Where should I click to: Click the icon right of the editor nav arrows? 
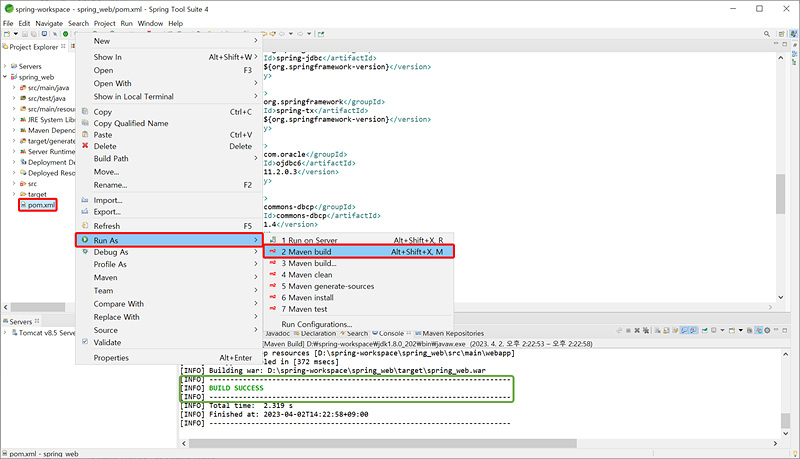point(320,34)
